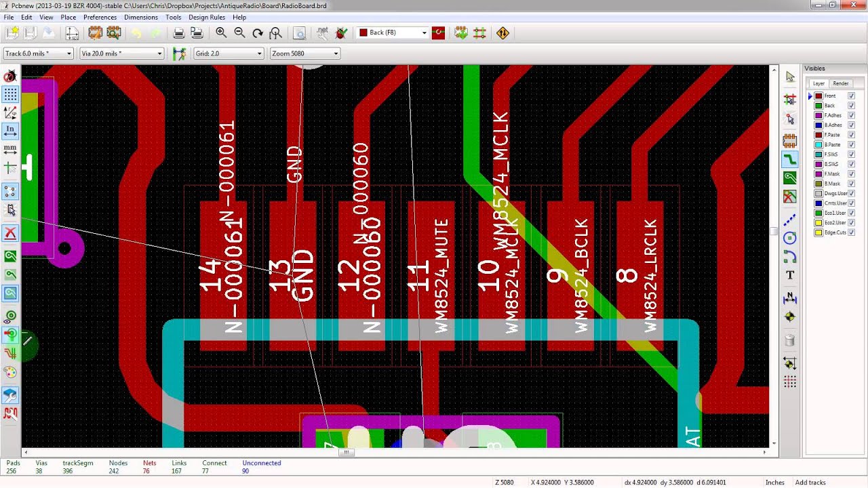Select the Layer tab in Visibles
This screenshot has height=488, width=868.
point(818,83)
